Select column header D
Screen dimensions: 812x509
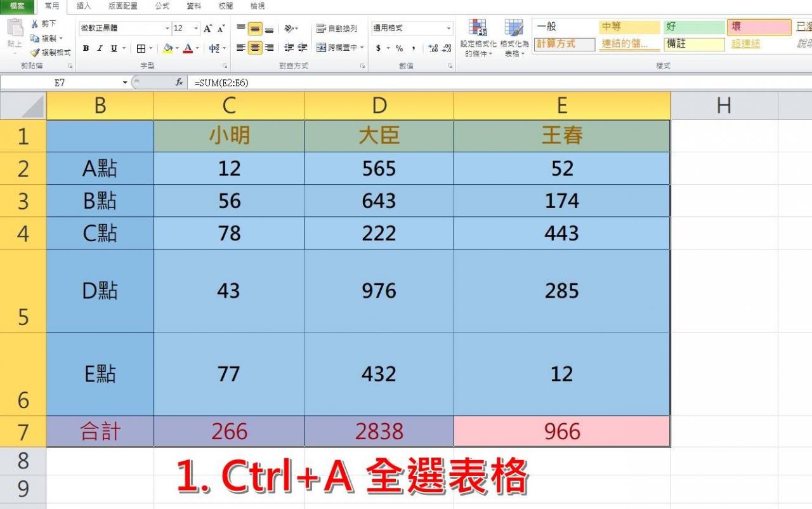[379, 106]
